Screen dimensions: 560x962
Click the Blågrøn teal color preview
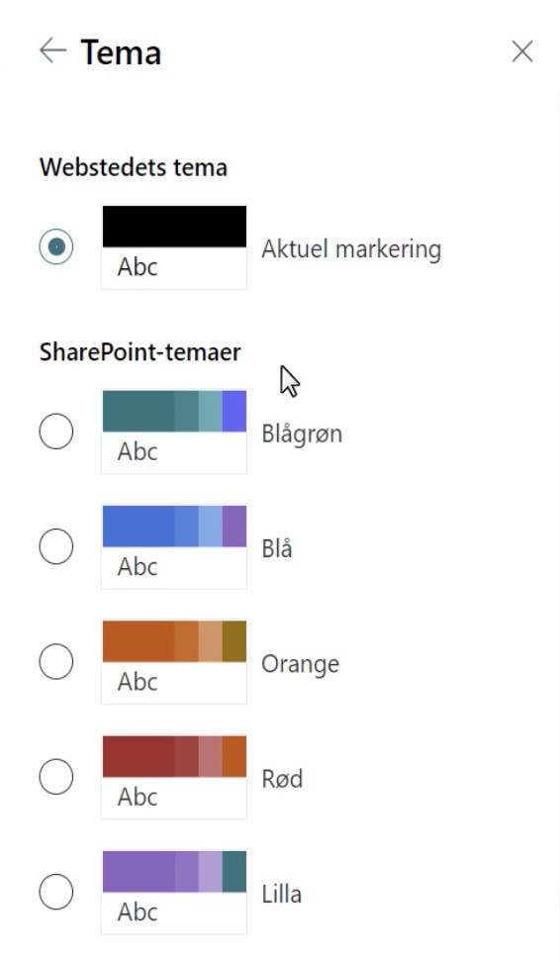point(174,432)
